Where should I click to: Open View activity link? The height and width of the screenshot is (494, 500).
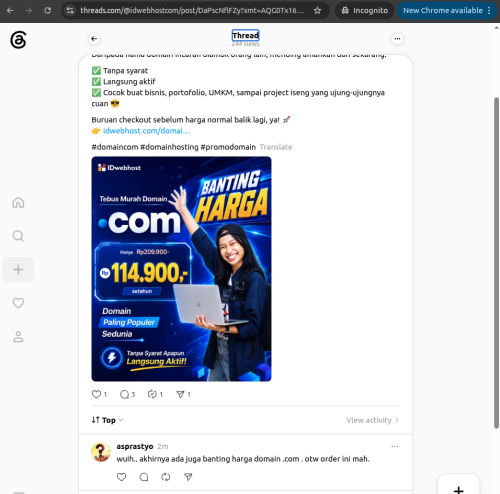pos(372,420)
